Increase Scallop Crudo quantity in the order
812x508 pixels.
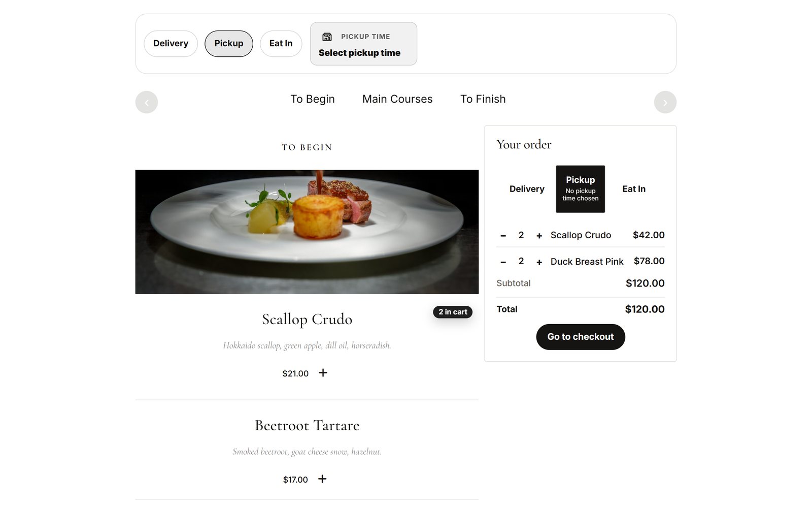[x=539, y=236]
